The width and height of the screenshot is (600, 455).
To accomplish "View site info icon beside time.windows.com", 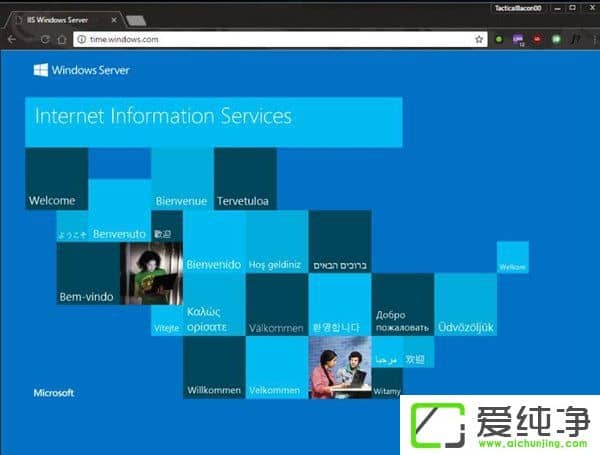I will click(x=82, y=39).
